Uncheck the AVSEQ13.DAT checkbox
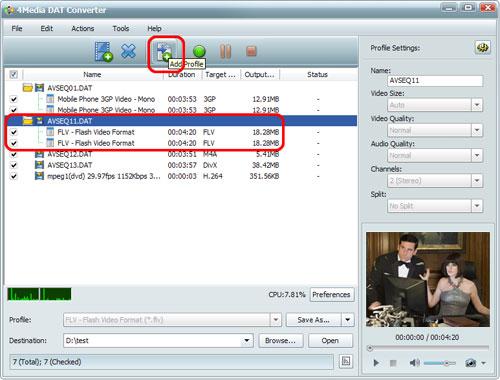The height and width of the screenshot is (380, 500). 14,165
